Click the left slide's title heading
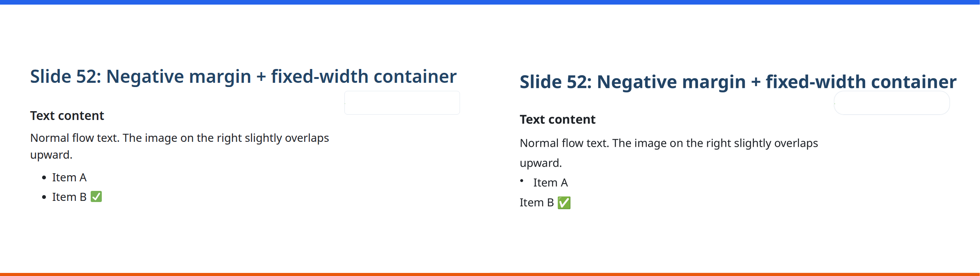The height and width of the screenshot is (276, 980). [x=243, y=76]
